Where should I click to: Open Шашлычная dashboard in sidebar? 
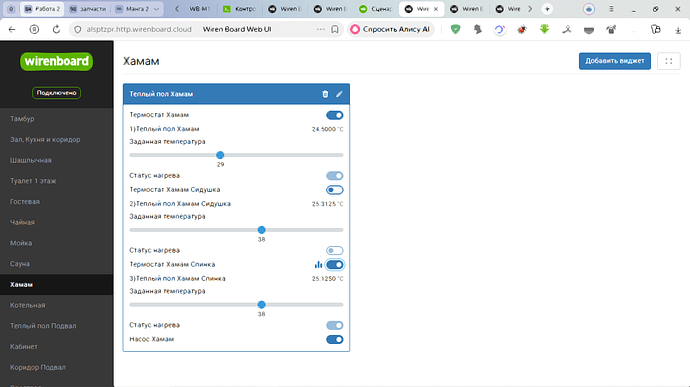click(x=57, y=160)
